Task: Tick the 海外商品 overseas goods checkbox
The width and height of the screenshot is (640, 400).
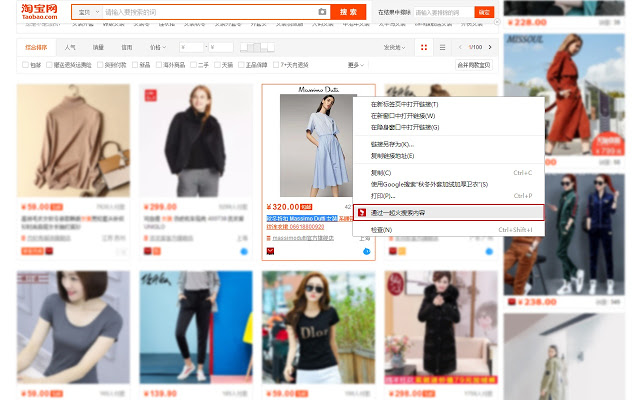Action: coord(159,65)
